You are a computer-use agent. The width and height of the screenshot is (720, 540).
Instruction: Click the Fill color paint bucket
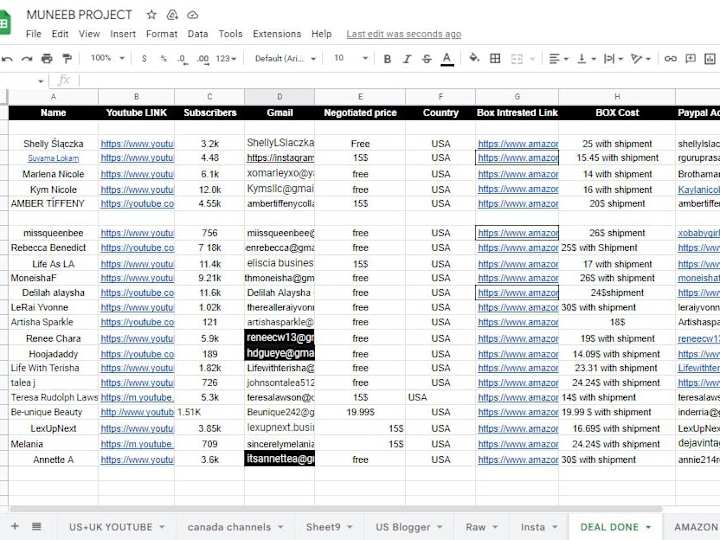pyautogui.click(x=474, y=58)
